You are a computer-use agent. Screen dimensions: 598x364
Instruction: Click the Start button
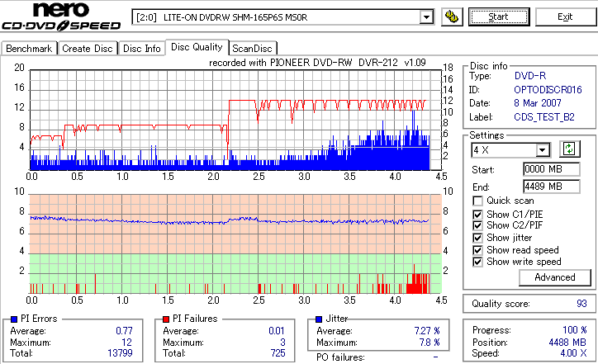[499, 17]
